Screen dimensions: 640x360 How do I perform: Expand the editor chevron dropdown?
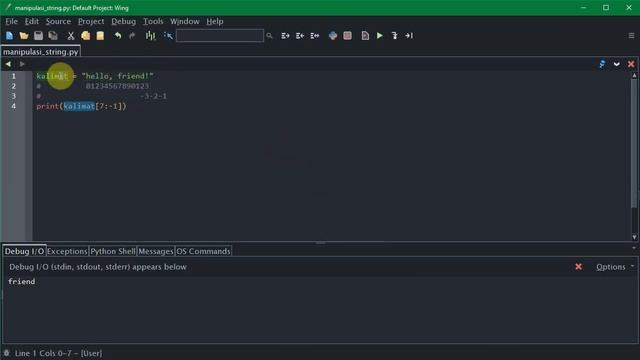coord(617,64)
